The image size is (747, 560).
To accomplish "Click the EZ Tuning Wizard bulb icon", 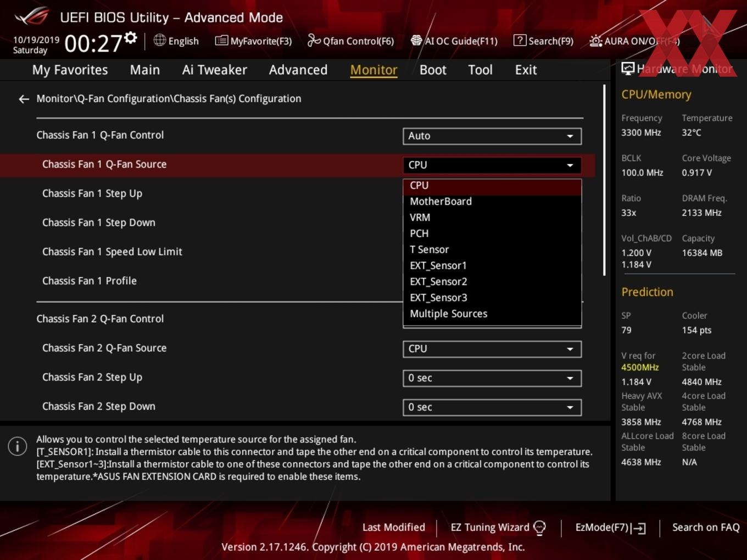I will [x=540, y=528].
